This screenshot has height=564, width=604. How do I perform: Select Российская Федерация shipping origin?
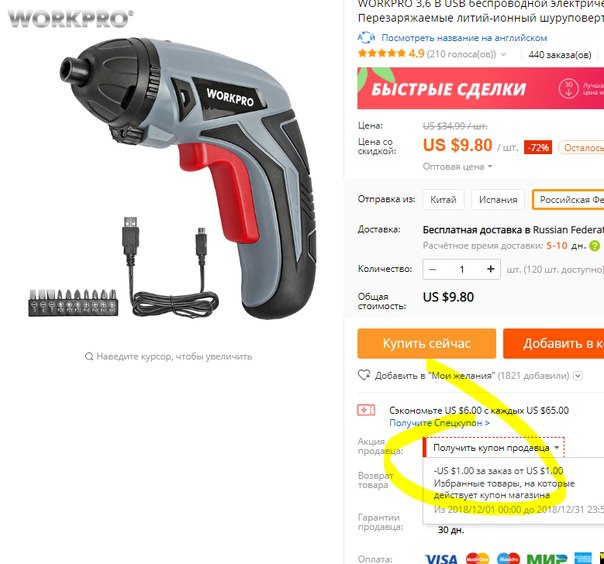click(568, 200)
